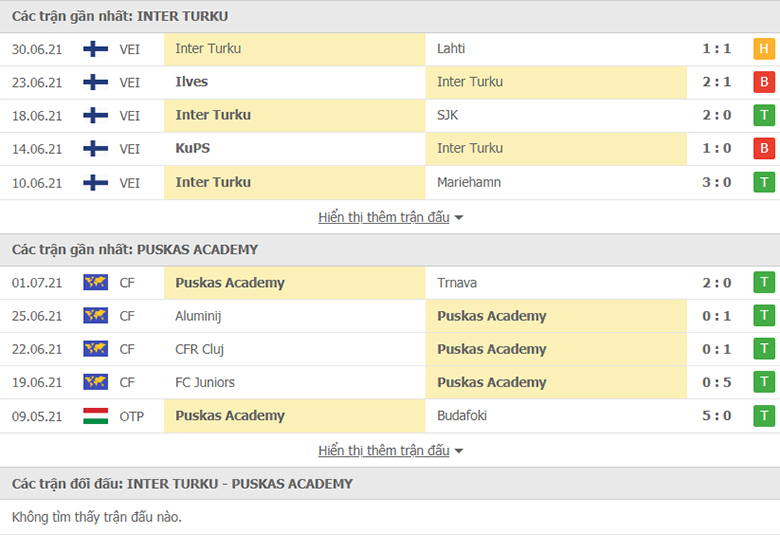Screen dimensions: 780x535
Task: Click the Finland flag on 18.06.21 row
Action: click(x=96, y=115)
